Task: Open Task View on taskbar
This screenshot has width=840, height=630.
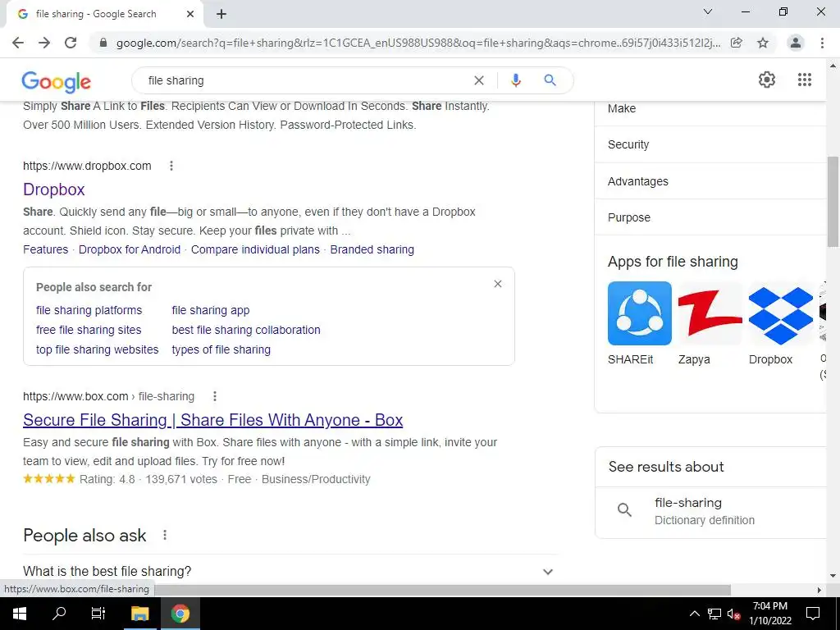Action: [98, 614]
